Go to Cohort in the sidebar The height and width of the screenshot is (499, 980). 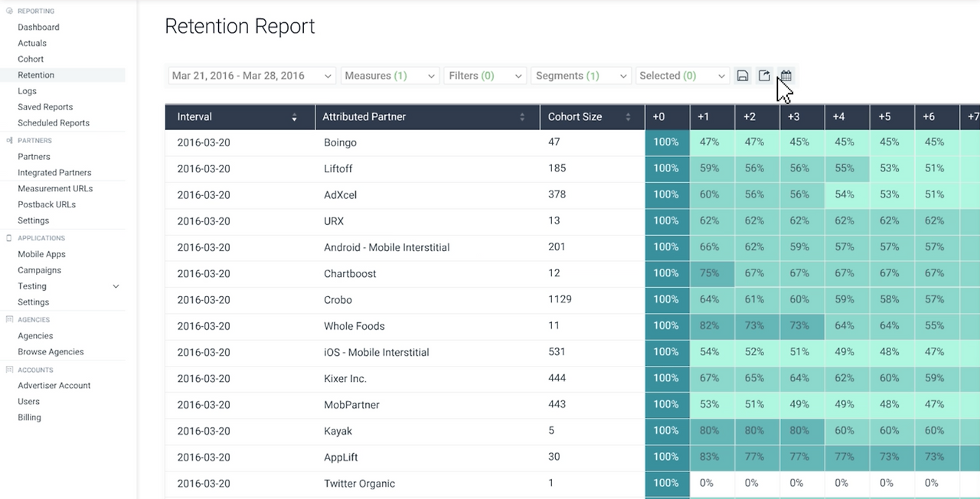[31, 59]
